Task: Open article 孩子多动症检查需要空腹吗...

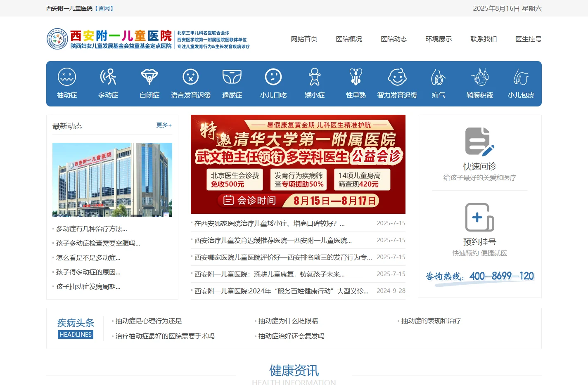Action: coord(98,243)
